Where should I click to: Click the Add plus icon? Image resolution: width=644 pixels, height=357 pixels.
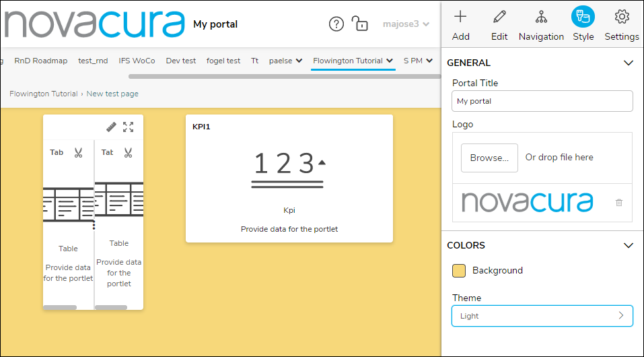click(x=460, y=17)
